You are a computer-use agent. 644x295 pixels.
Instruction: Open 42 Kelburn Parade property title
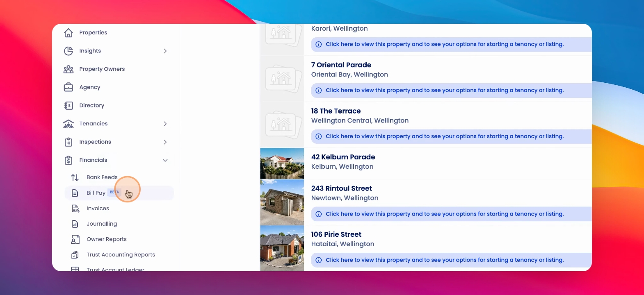tap(343, 157)
